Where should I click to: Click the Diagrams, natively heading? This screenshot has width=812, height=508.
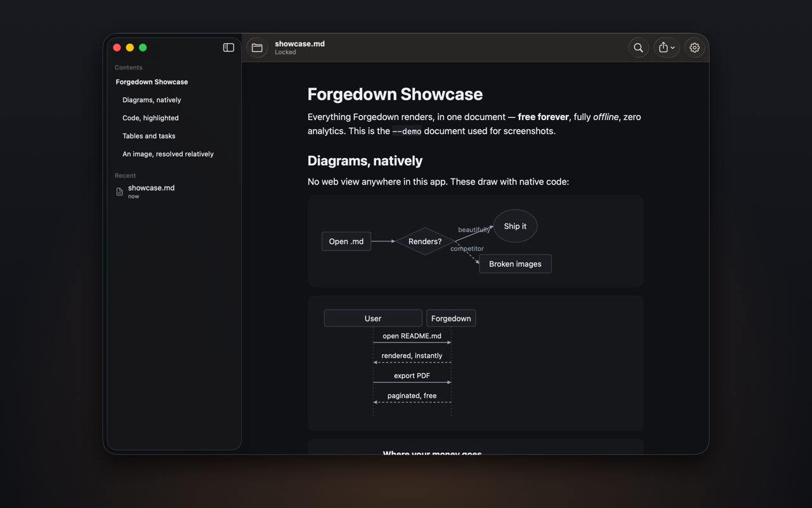click(x=365, y=161)
